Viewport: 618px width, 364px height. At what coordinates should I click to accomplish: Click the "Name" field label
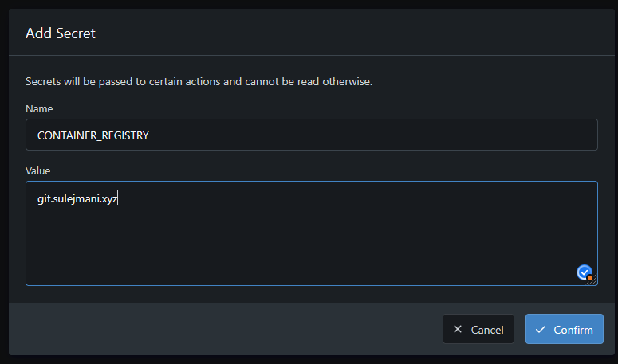35,108
